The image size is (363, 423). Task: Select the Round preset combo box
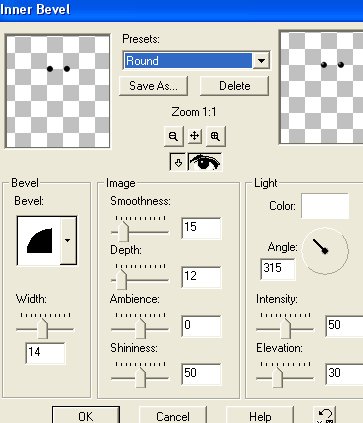click(196, 61)
